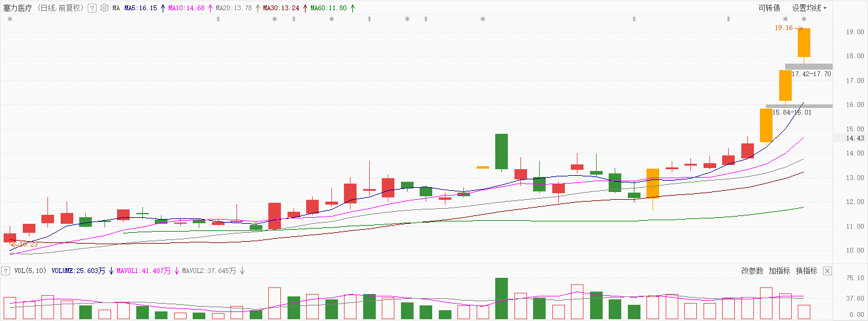
Task: Select the MA30:13.24 value
Action: coord(281,8)
